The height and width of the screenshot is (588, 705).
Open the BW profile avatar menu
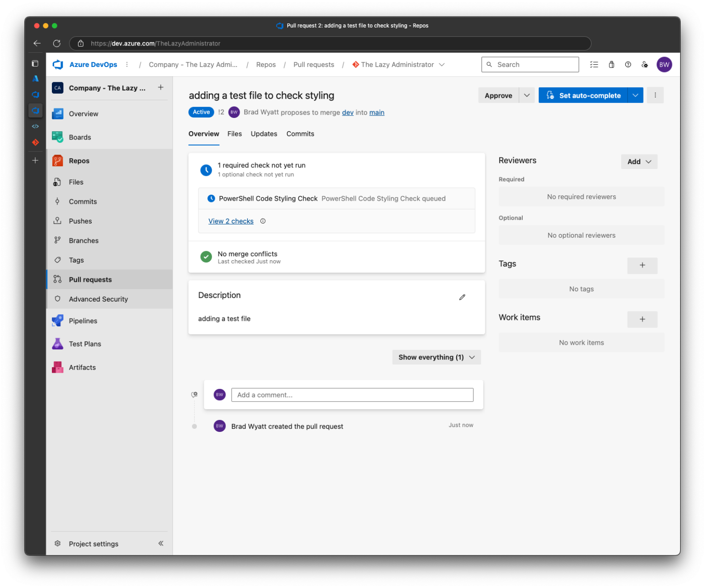coord(664,65)
